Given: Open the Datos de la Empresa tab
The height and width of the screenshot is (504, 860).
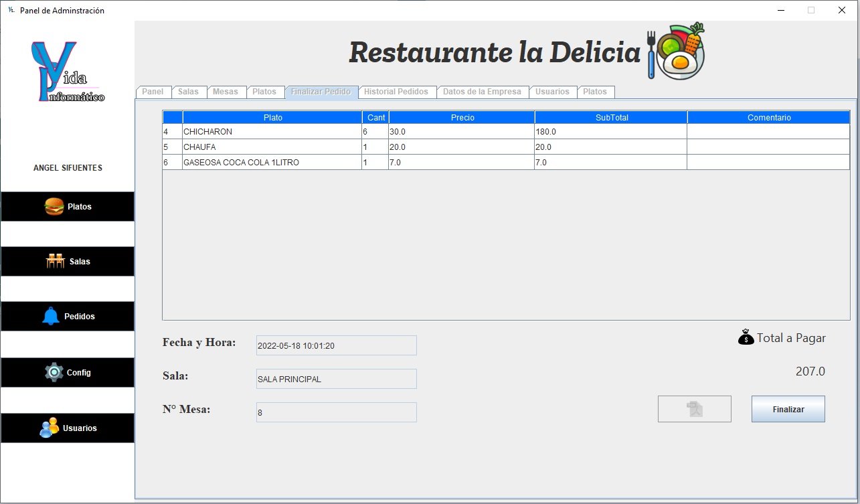Looking at the screenshot, I should (482, 92).
